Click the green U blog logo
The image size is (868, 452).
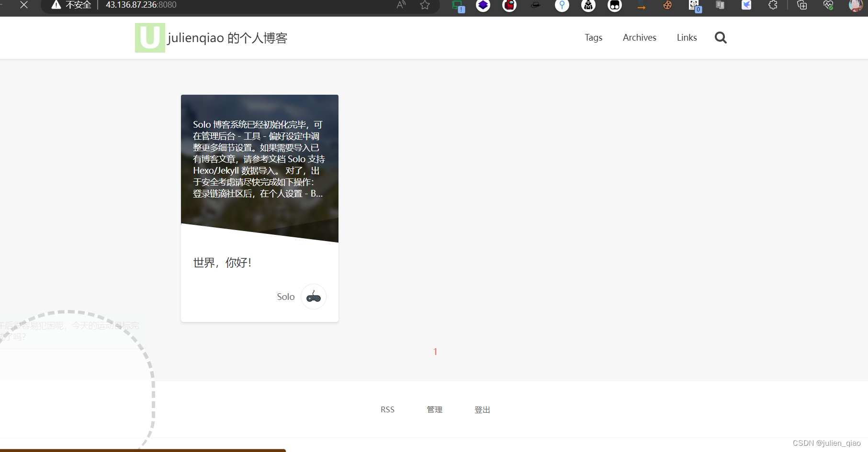(x=150, y=38)
